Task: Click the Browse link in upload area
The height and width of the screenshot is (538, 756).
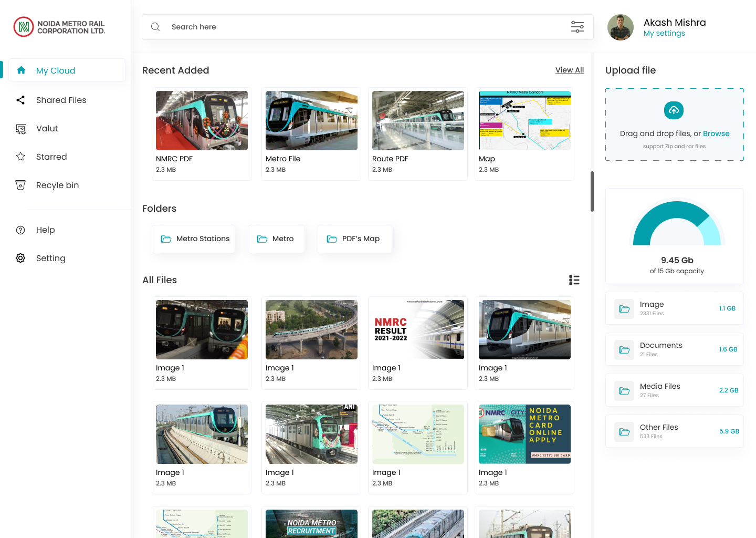Action: pos(716,133)
